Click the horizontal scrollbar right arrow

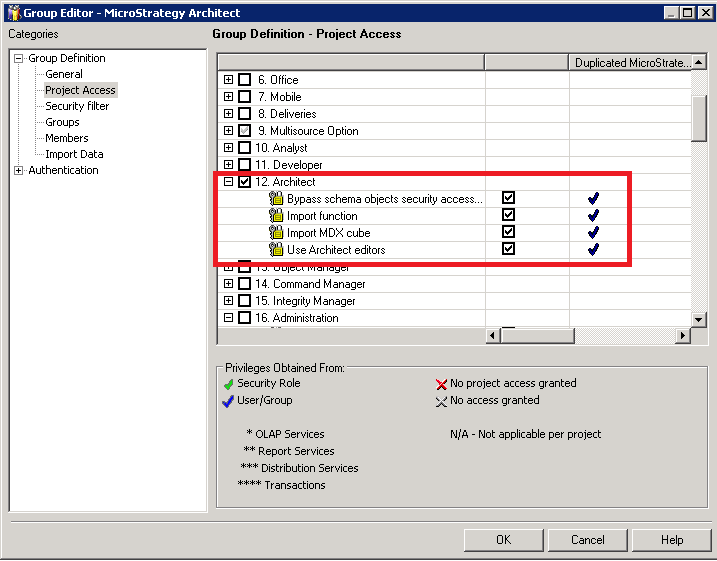tap(683, 336)
